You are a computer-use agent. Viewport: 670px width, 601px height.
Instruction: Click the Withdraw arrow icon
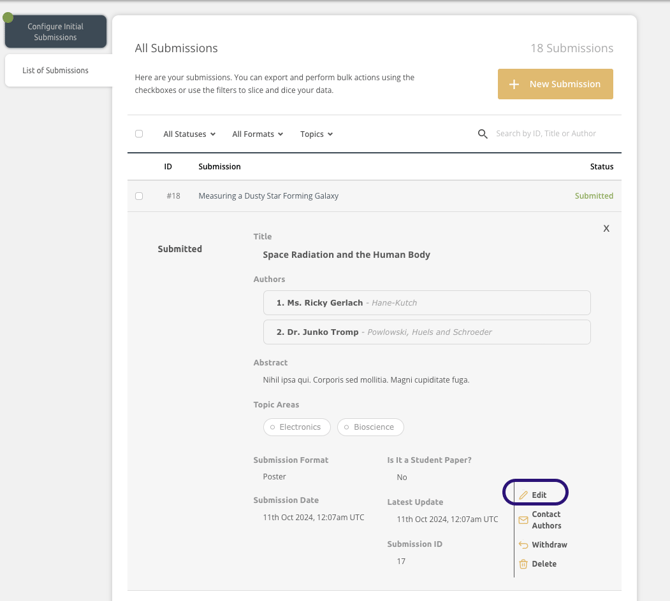pyautogui.click(x=523, y=545)
